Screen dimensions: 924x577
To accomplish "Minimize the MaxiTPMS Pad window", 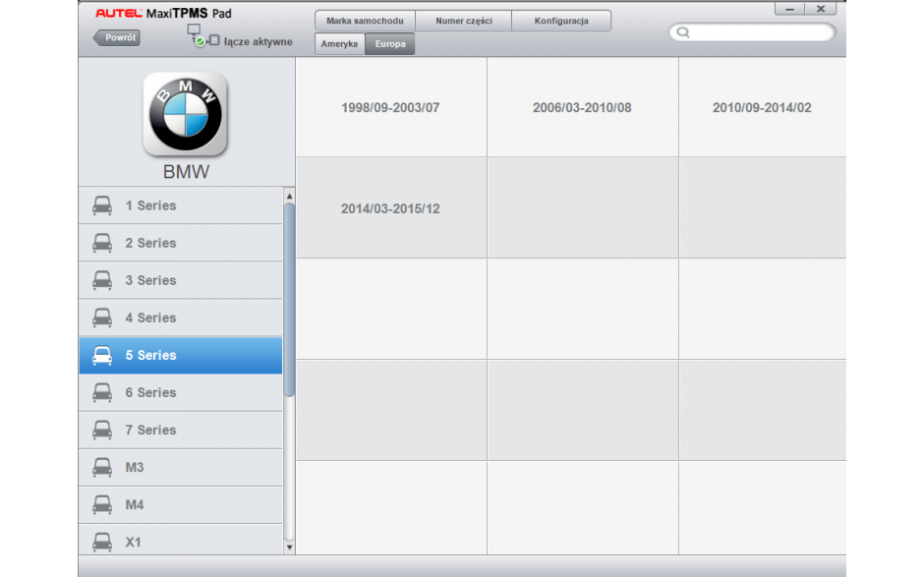I will click(x=789, y=9).
